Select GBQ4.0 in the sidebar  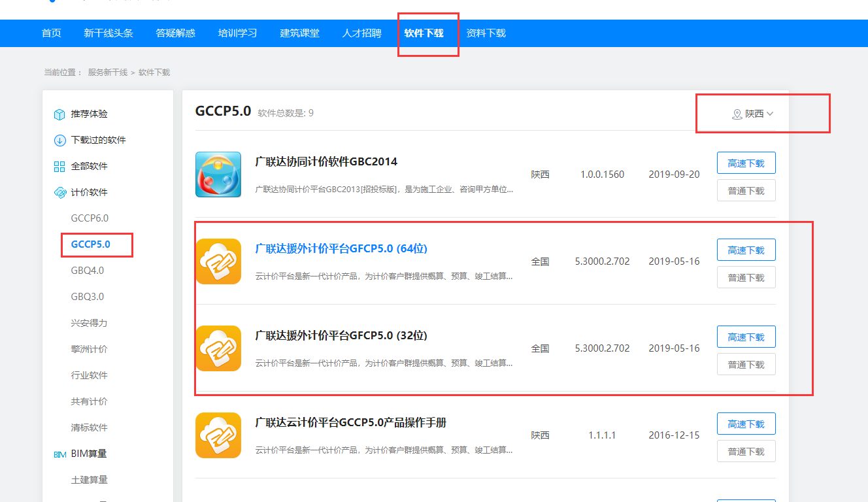click(x=88, y=271)
